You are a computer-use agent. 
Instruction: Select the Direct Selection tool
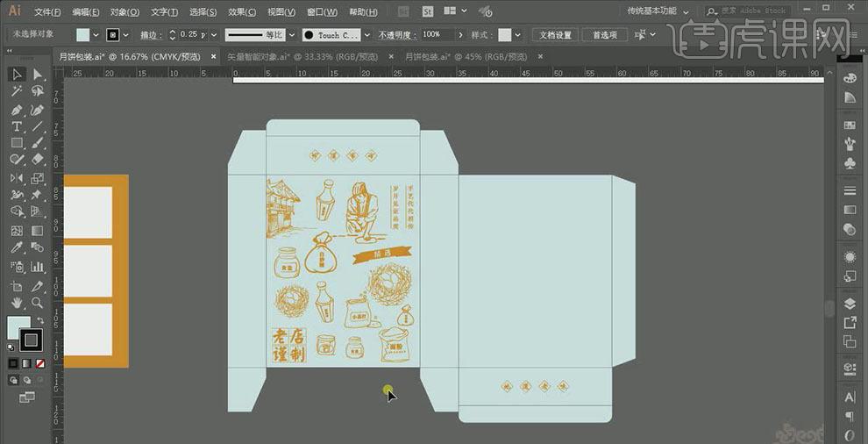[37, 75]
